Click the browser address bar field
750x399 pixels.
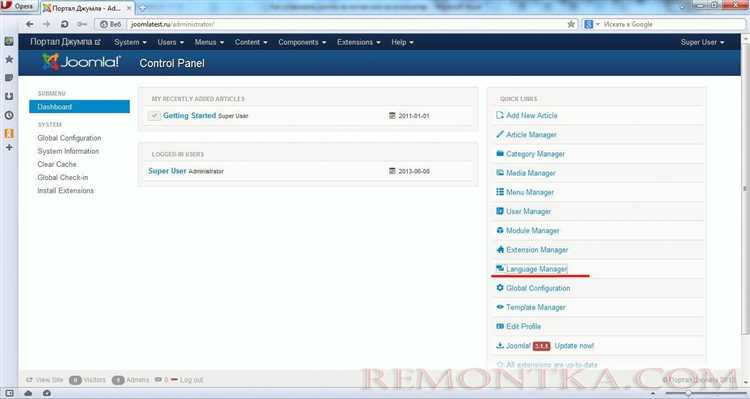click(x=346, y=24)
